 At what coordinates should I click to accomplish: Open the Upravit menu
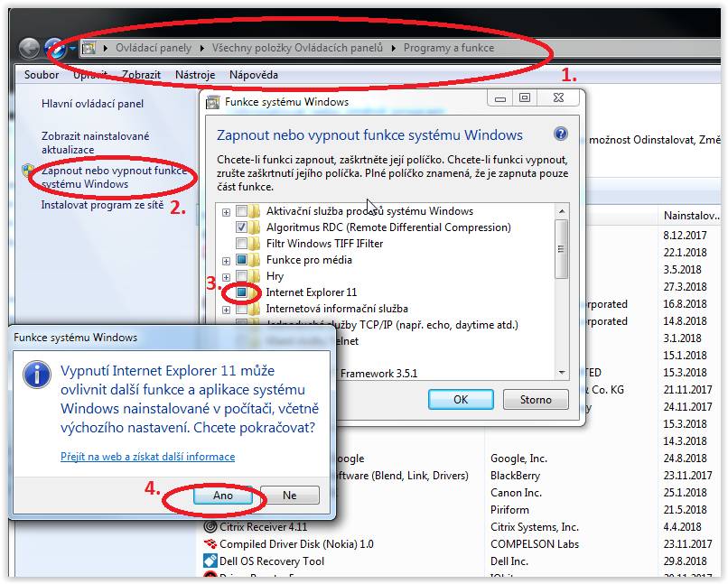90,75
